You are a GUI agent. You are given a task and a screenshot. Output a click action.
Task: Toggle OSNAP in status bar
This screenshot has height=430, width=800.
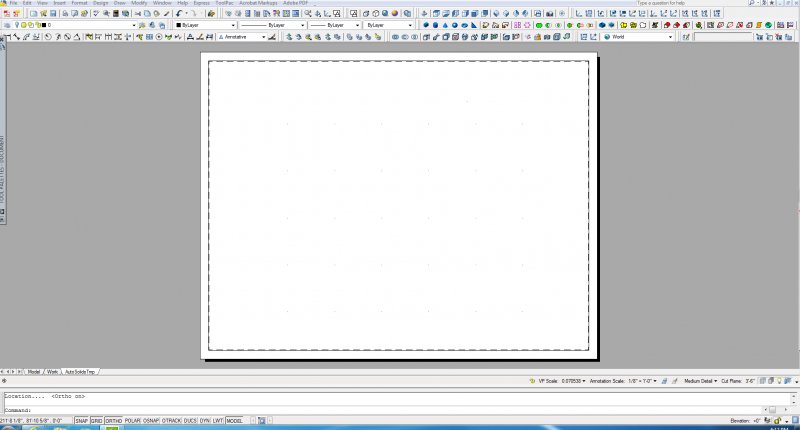coord(151,421)
